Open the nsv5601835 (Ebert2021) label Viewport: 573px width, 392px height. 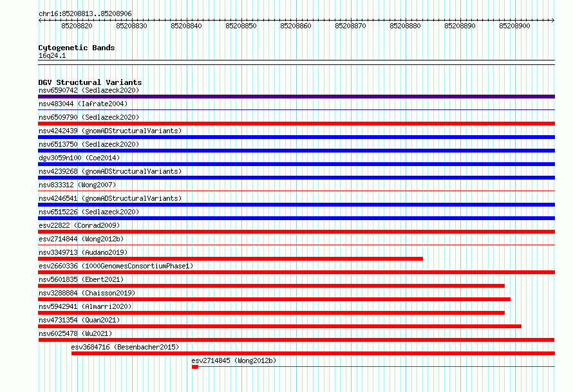pyautogui.click(x=81, y=279)
